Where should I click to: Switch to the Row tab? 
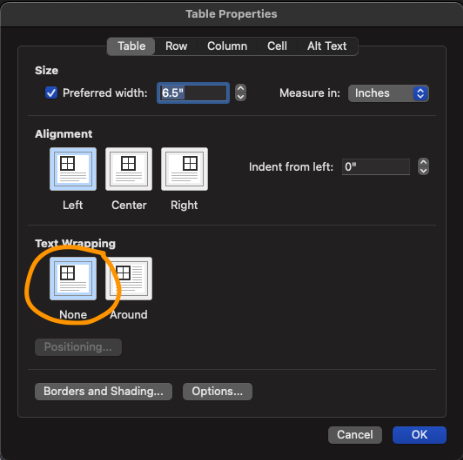(176, 46)
